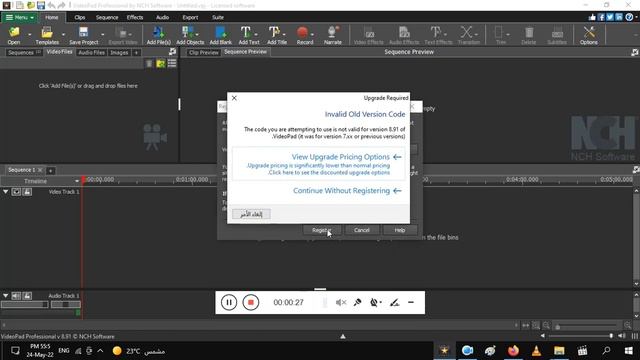Open the Home ribbon tab
The width and height of the screenshot is (640, 360).
(x=51, y=17)
